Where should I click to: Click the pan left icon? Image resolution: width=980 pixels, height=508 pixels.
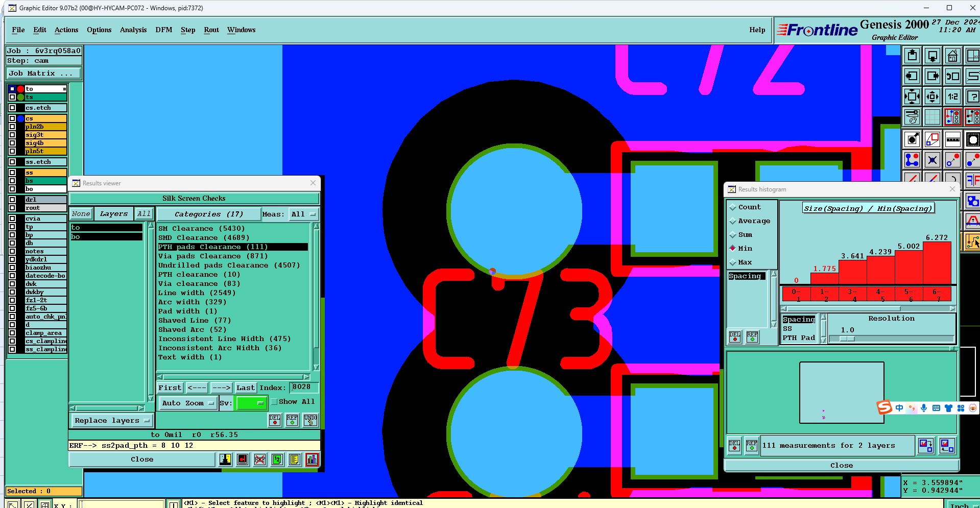(x=912, y=76)
